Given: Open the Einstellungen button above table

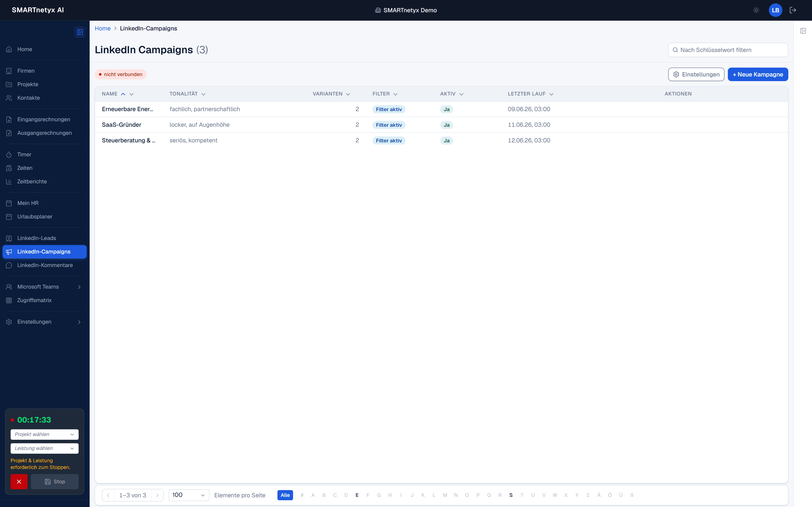Looking at the screenshot, I should 696,74.
